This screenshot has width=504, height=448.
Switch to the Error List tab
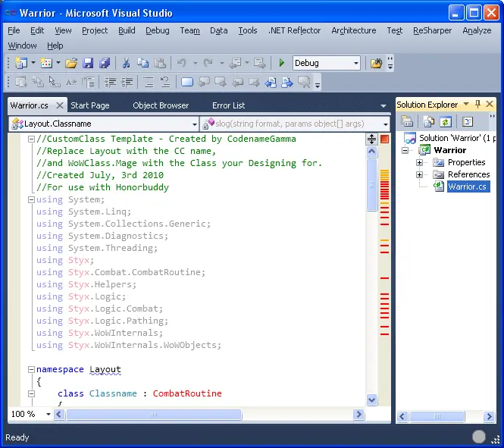pos(229,105)
